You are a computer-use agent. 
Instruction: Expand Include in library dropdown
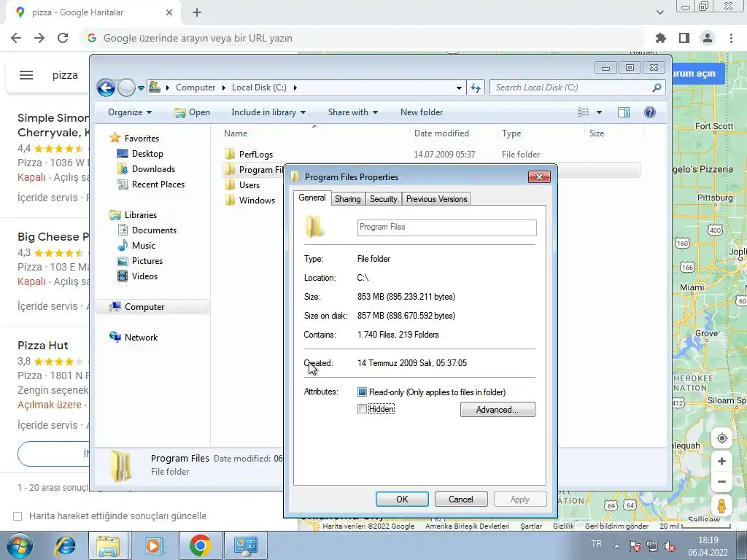pos(268,112)
